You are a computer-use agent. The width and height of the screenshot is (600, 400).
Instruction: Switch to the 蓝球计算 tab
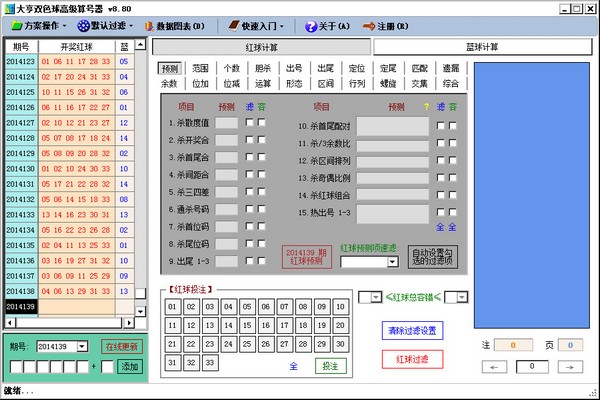click(482, 47)
